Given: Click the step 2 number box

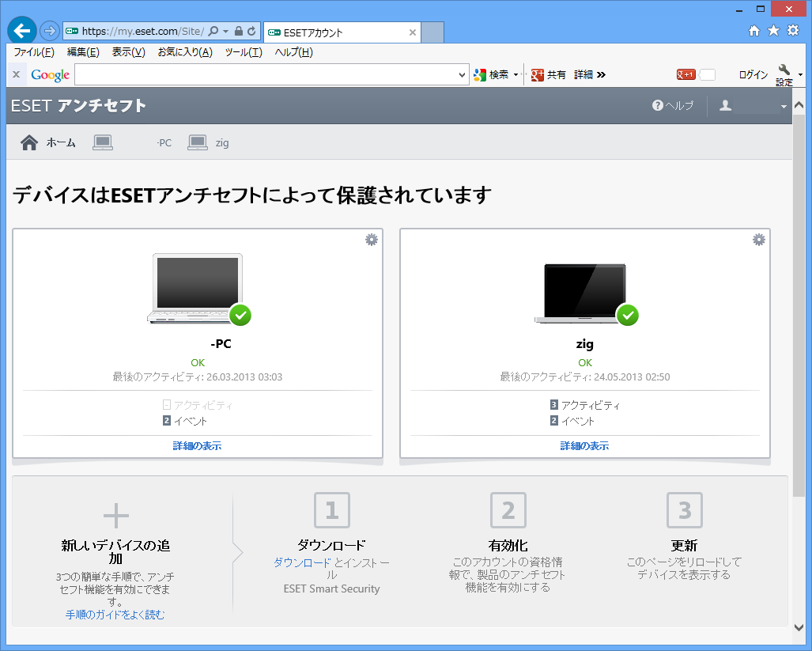Looking at the screenshot, I should (x=508, y=511).
